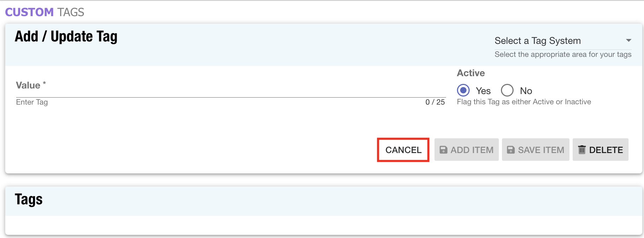Click the "Yes" label text for Active
This screenshot has height=238, width=644.
[x=483, y=91]
